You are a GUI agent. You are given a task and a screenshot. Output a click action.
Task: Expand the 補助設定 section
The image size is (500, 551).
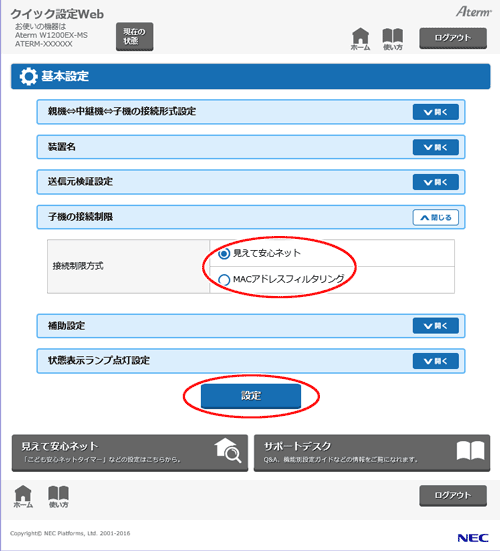point(435,326)
